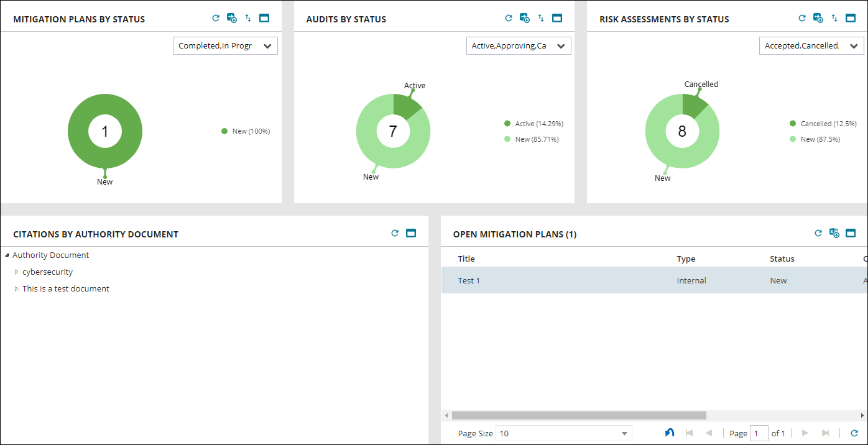
Task: Refresh the Open Mitigation Plans list
Action: click(x=818, y=234)
